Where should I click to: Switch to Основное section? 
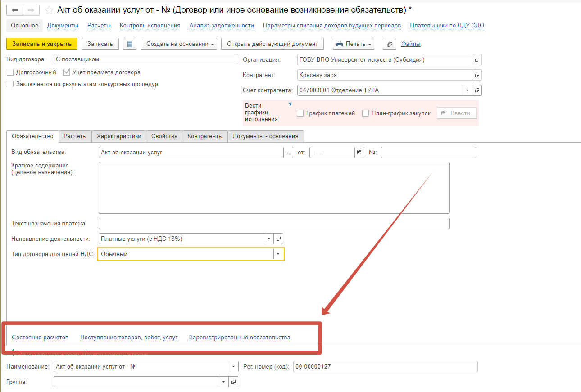pos(25,26)
